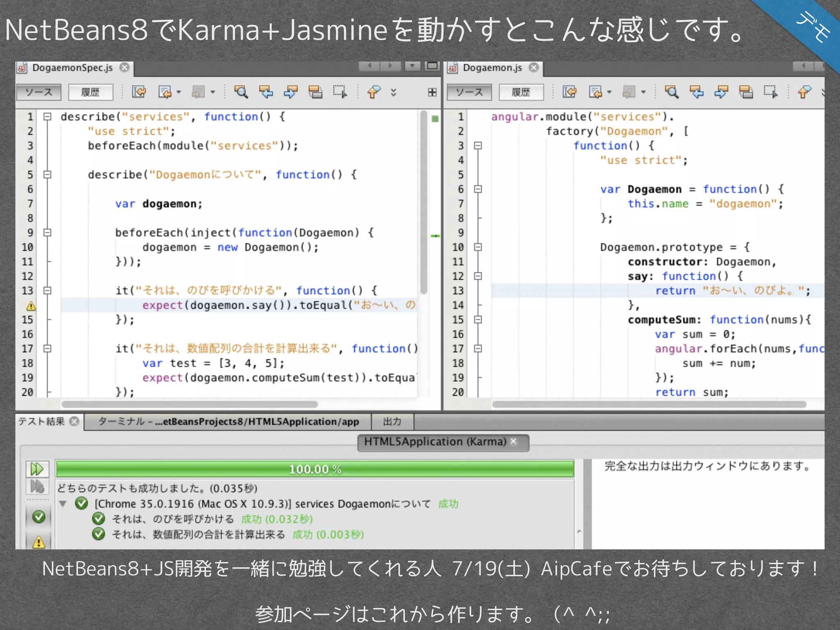Image resolution: width=840 pixels, height=630 pixels.
Task: Click vertical scrollbar in DogaemonSpec.js editor
Action: pyautogui.click(x=424, y=202)
